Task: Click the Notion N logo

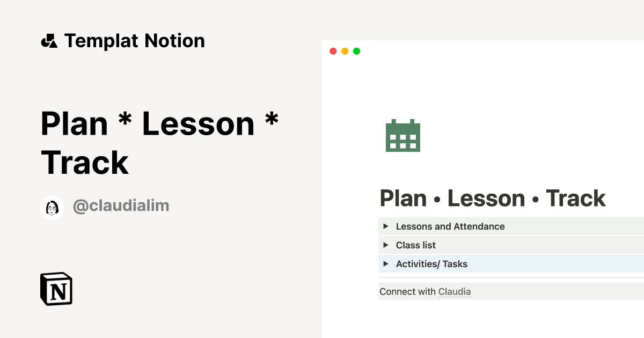Action: tap(56, 289)
